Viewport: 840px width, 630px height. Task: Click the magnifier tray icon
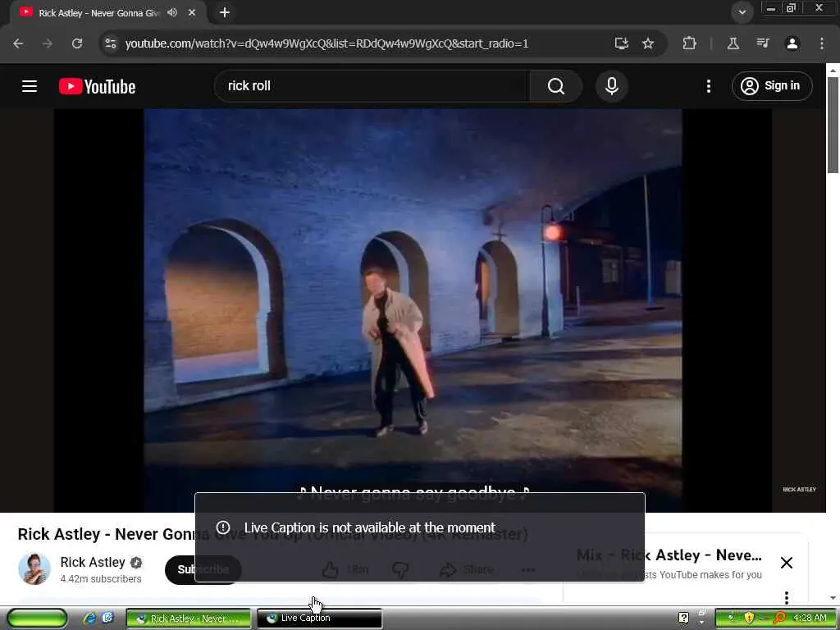point(779,618)
